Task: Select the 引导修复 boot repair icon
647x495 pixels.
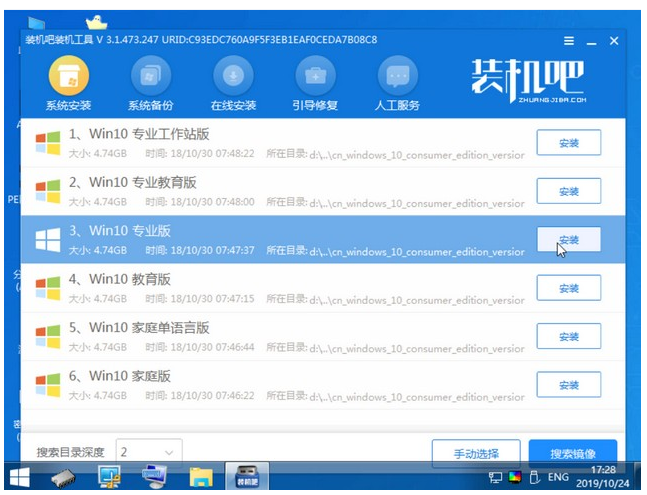Action: [315, 77]
